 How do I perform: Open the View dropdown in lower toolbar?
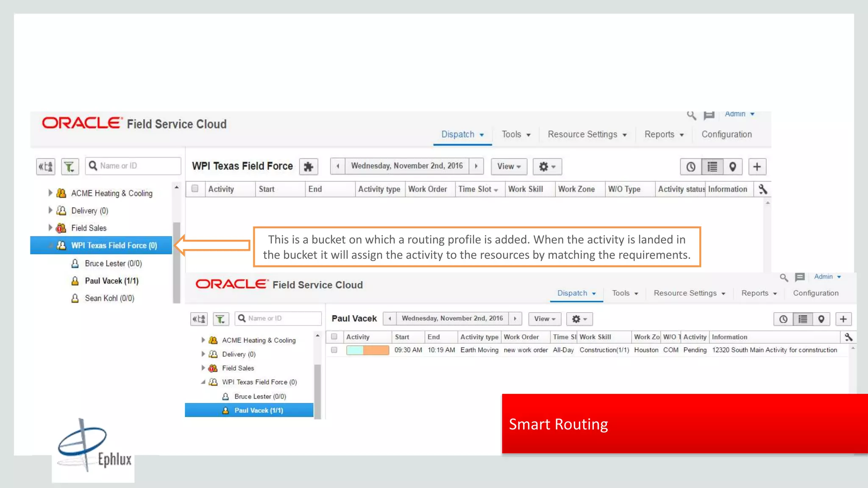[x=545, y=319]
